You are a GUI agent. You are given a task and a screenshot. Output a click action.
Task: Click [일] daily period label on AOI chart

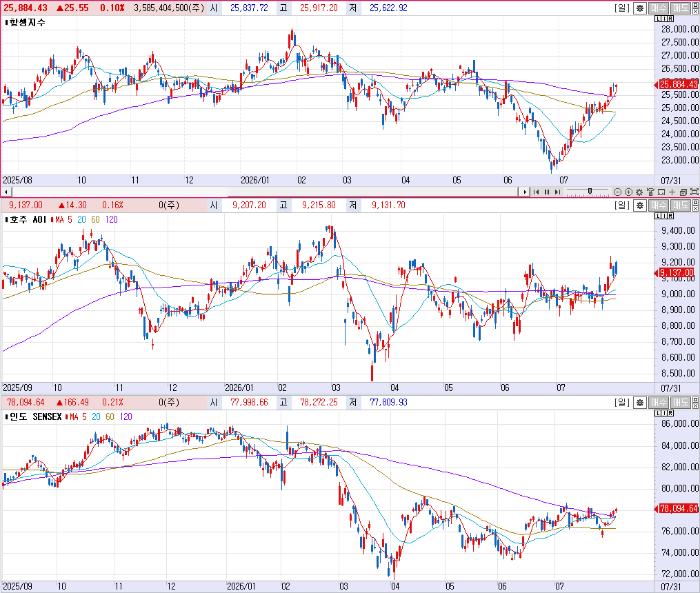pyautogui.click(x=622, y=205)
